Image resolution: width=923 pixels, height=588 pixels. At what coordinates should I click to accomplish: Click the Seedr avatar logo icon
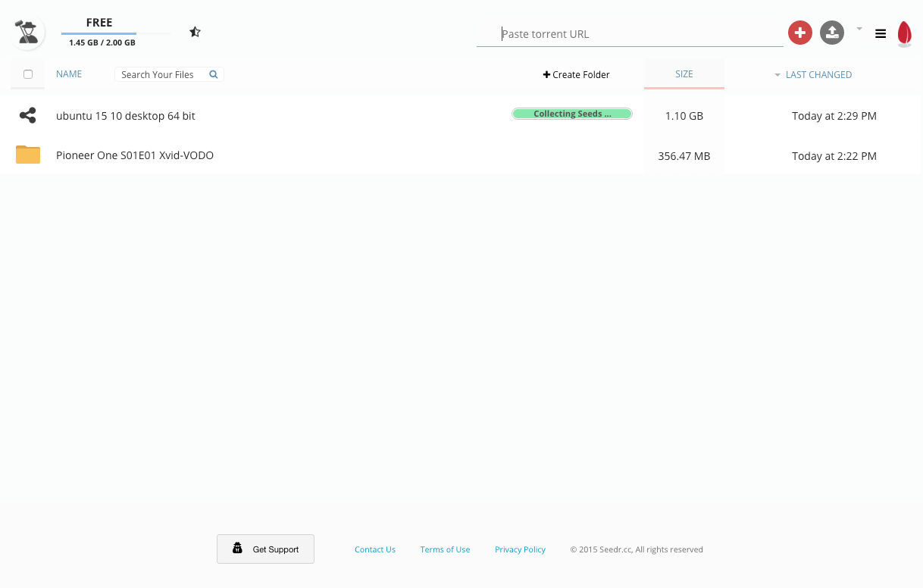point(29,33)
